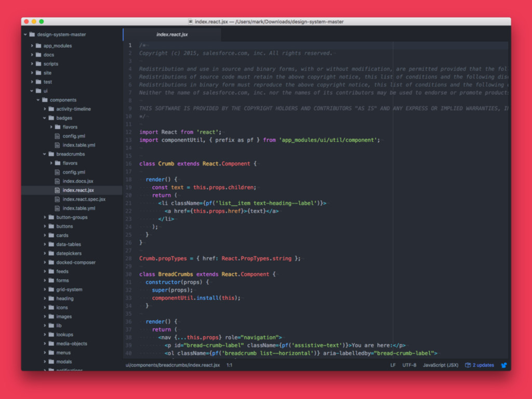
Task: Click the datepickers folder icon
Action: [51, 253]
